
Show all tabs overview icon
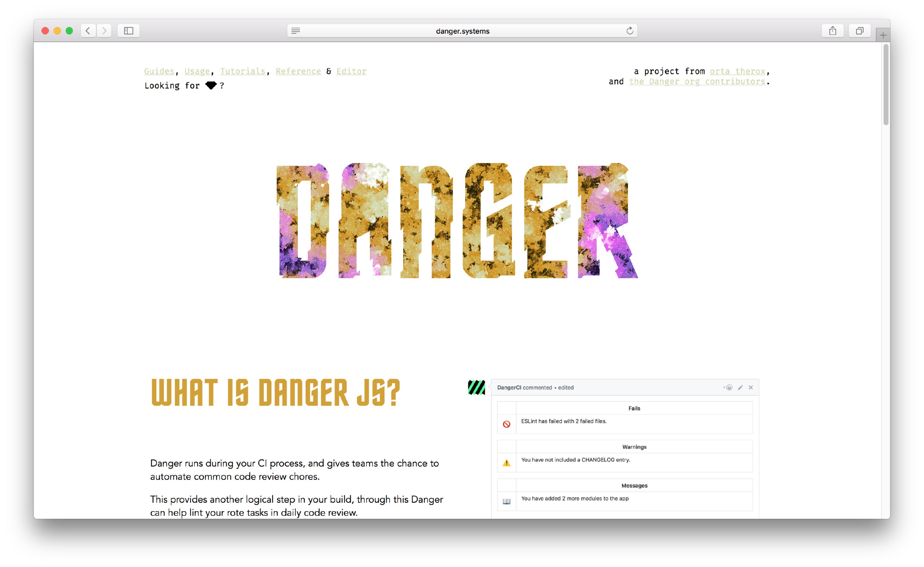[859, 31]
